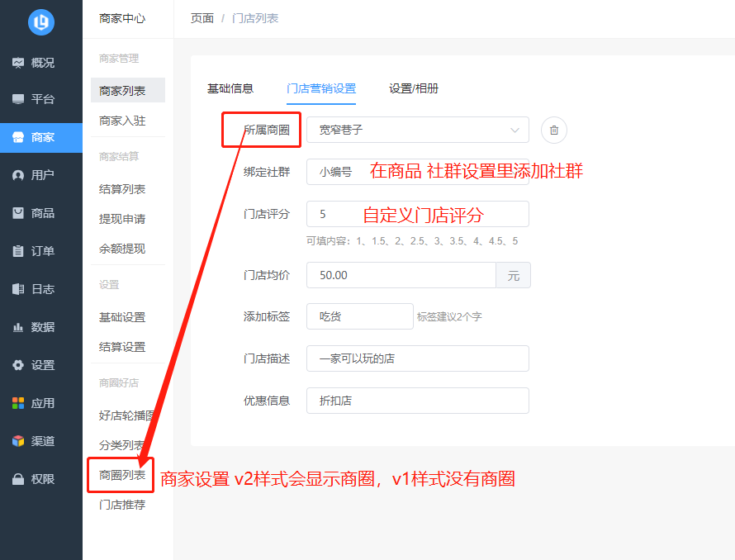Click the 可填内容 rating hint text
The image size is (735, 560).
coord(412,241)
